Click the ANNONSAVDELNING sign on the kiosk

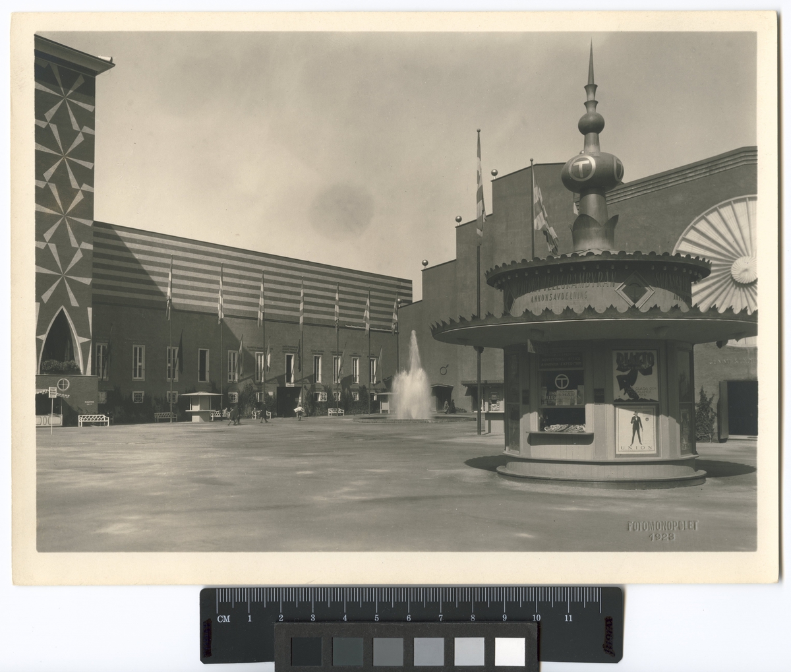tap(560, 297)
